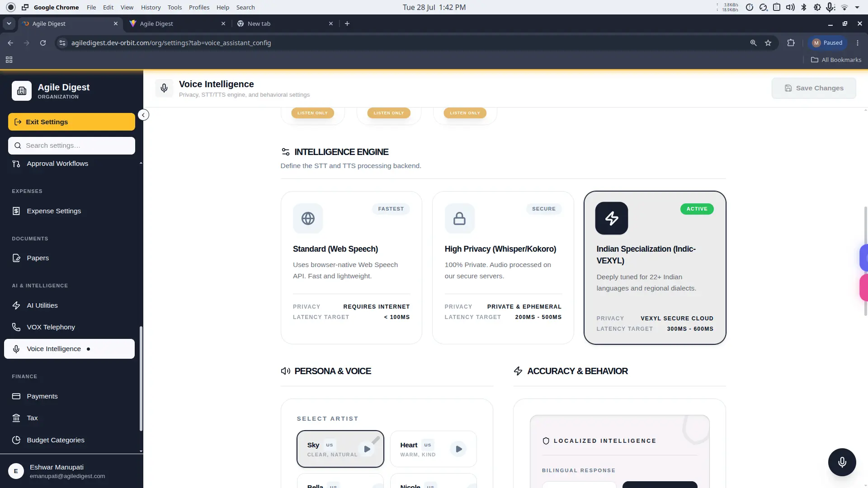Click the Budget Categories pie chart icon
The height and width of the screenshot is (488, 868).
pyautogui.click(x=16, y=440)
